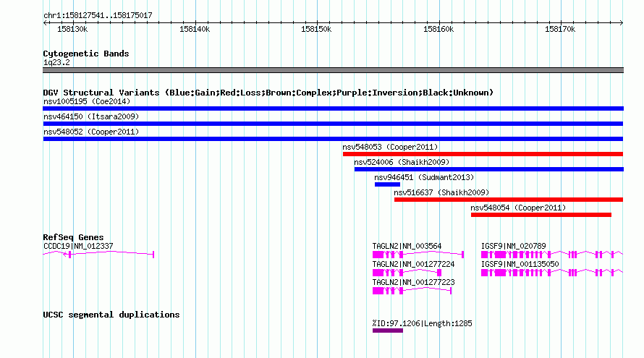This screenshot has height=358, width=644.
Task: Click the CCDC19|NM_012337 gene label
Action: pyautogui.click(x=78, y=247)
